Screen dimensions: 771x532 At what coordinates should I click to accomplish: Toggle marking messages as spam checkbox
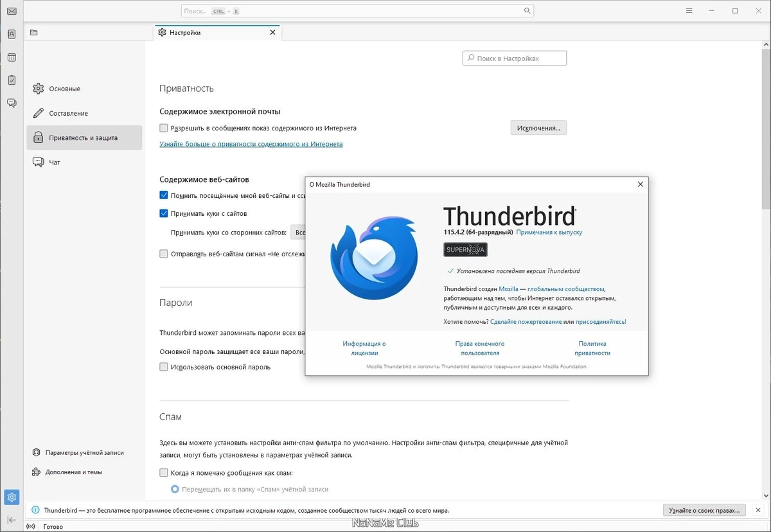(164, 473)
